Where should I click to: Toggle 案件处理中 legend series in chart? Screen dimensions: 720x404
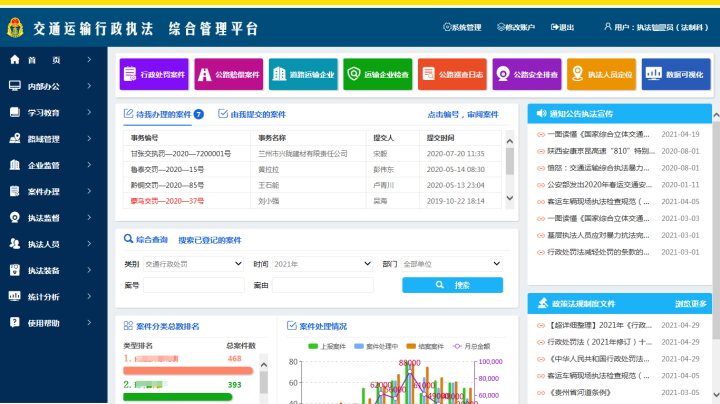pos(376,346)
